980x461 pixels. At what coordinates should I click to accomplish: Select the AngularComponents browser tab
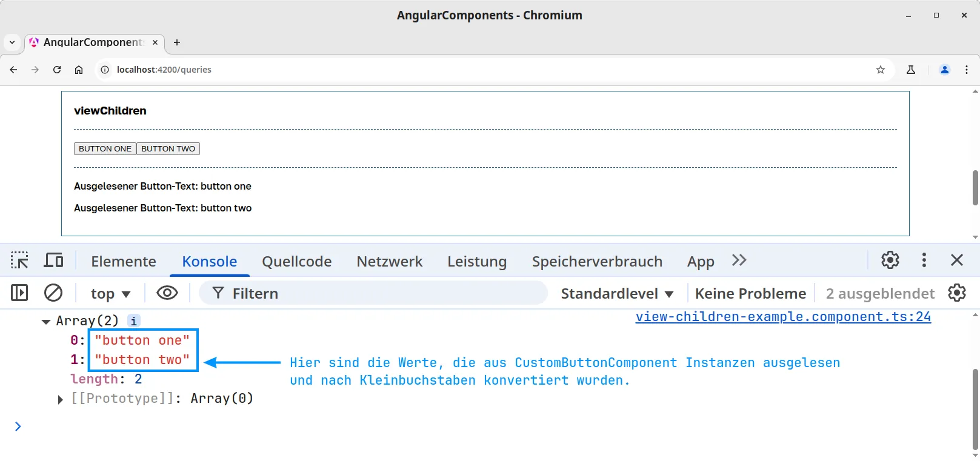pos(94,42)
